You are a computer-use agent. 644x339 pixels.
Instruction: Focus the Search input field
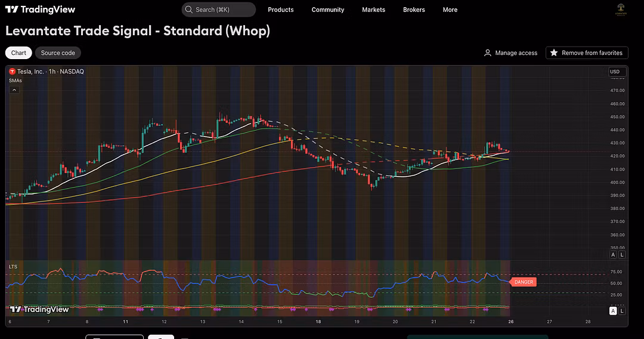click(x=218, y=10)
